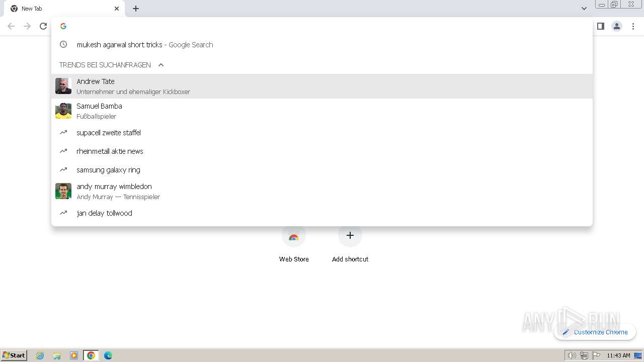The image size is (644, 362).
Task: Click Andy Murray's photo thumbnail
Action: (x=63, y=191)
